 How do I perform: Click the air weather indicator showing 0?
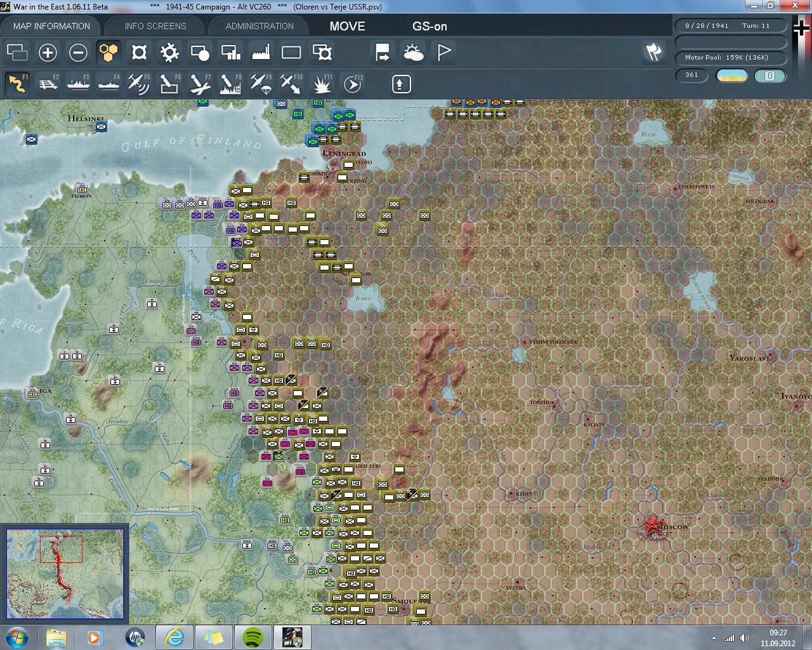click(x=769, y=76)
